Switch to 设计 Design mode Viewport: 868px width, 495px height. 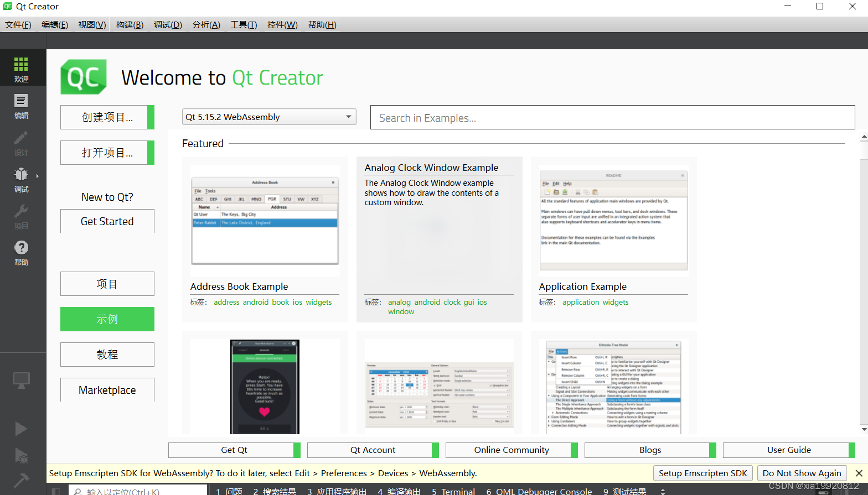[x=21, y=143]
